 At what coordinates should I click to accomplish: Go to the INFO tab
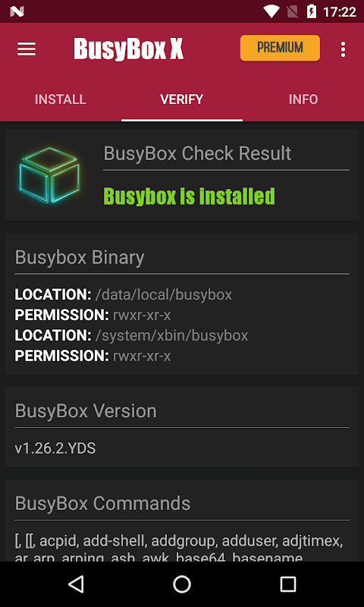click(303, 99)
